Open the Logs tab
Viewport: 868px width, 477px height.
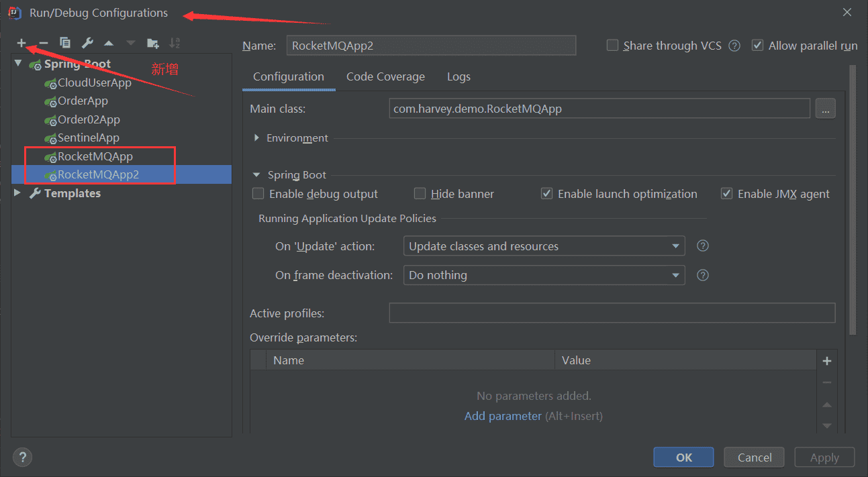coord(459,76)
